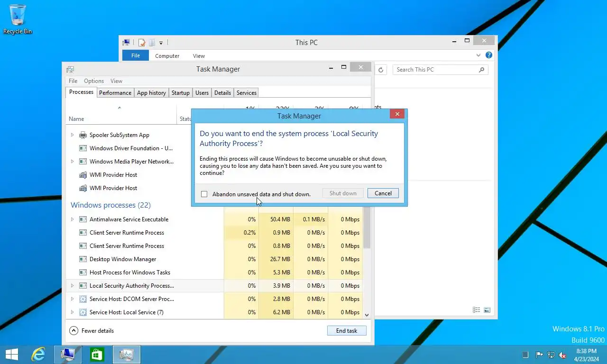
Task: Expand the Spooler SubSystem App row
Action: pos(72,135)
